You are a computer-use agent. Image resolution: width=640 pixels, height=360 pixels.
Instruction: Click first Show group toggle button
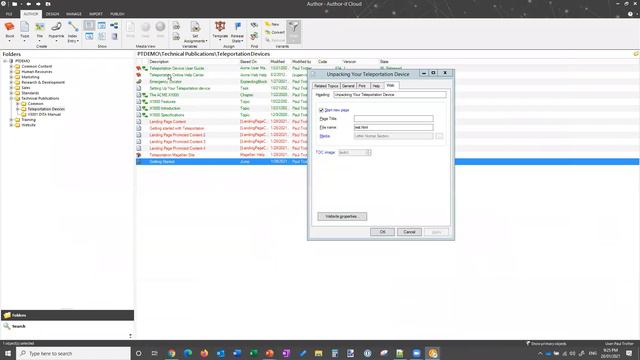pyautogui.click(x=89, y=26)
